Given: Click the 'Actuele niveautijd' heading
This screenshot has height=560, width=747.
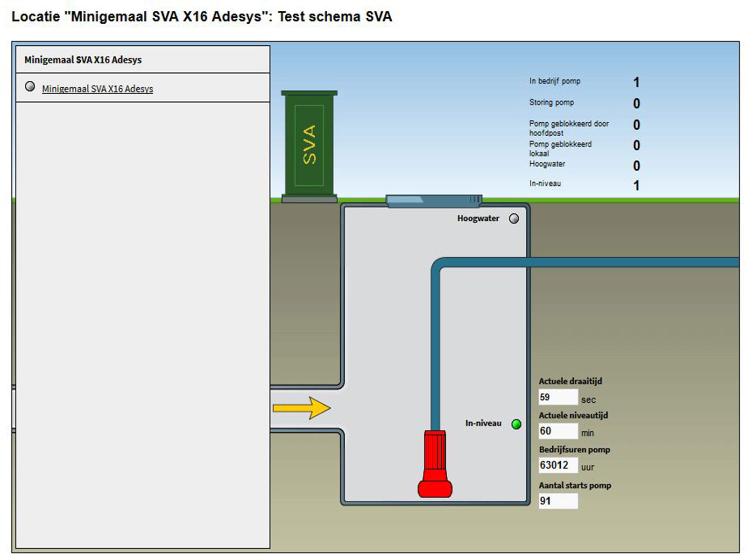Looking at the screenshot, I should (x=573, y=415).
